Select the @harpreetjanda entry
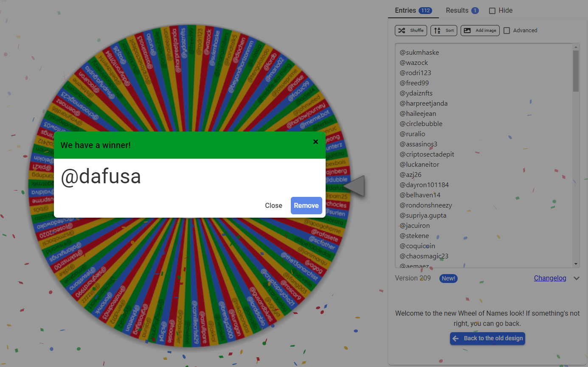 tap(423, 104)
